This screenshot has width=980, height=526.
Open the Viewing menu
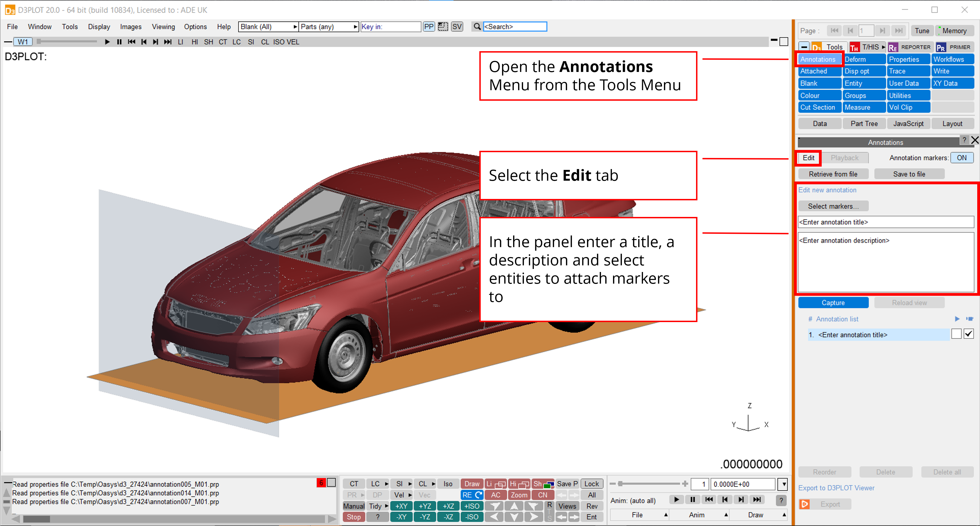163,27
